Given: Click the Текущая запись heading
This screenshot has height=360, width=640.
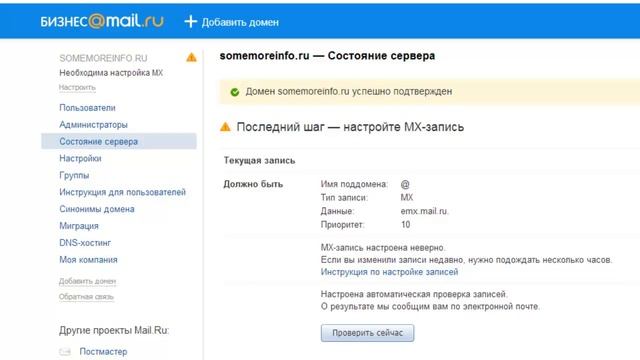Looking at the screenshot, I should (259, 160).
